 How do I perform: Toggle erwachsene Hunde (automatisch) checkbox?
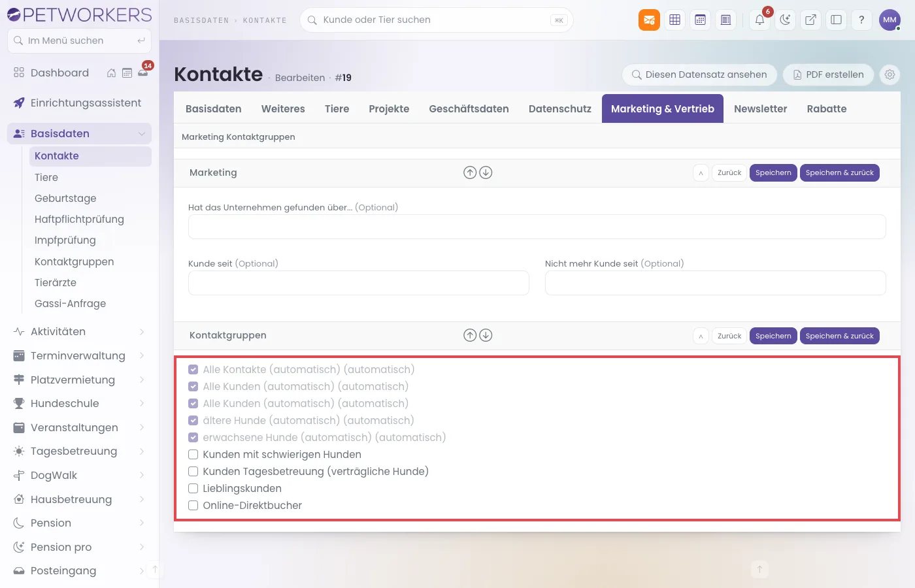pyautogui.click(x=193, y=437)
